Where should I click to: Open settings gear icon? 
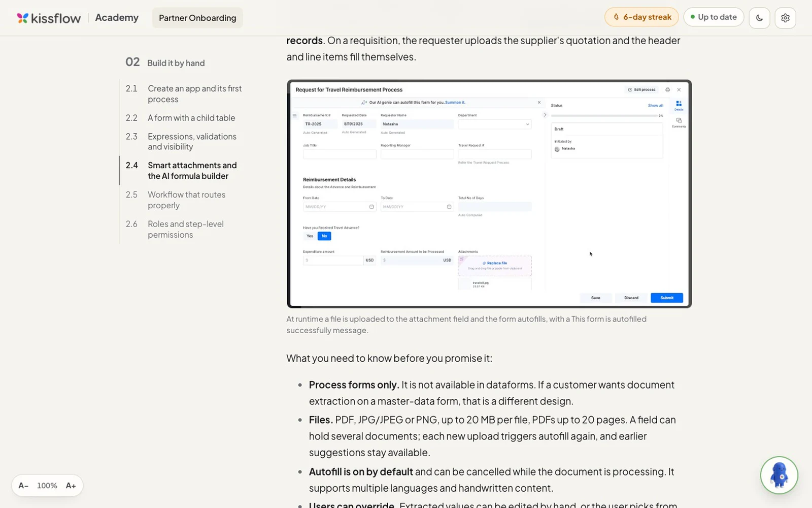tap(785, 18)
